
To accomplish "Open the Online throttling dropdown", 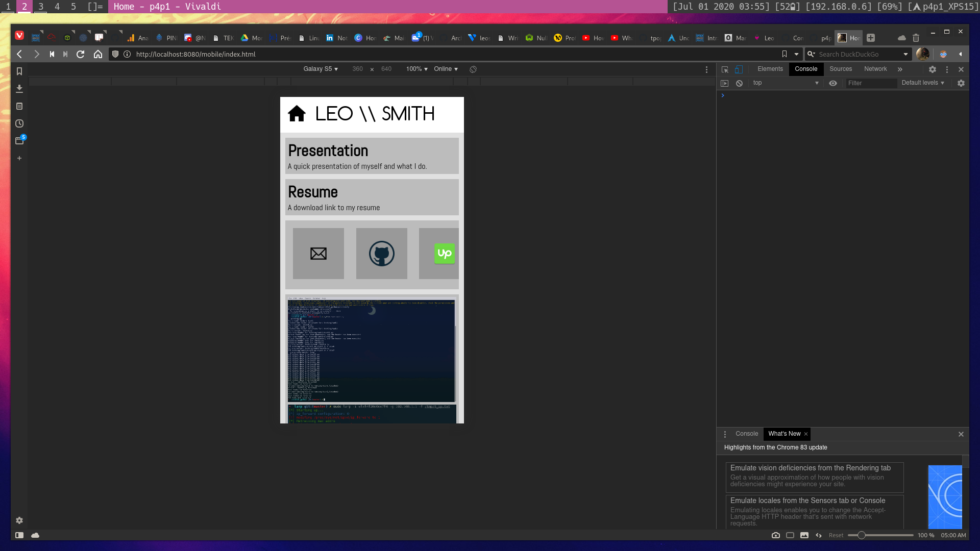I will pos(446,69).
